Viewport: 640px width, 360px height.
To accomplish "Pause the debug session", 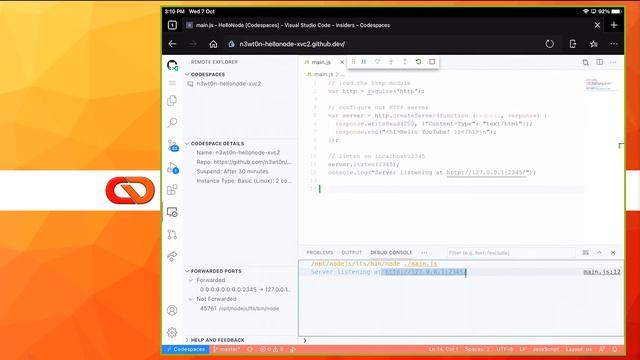I will [x=364, y=62].
